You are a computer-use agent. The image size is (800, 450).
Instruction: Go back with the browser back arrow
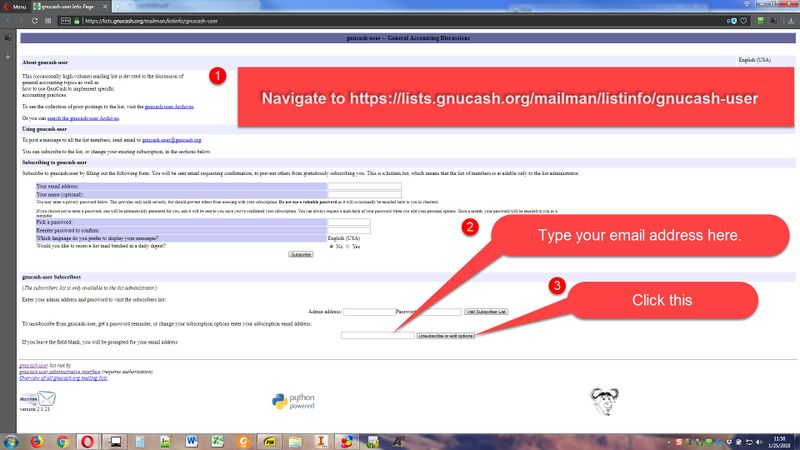point(8,21)
